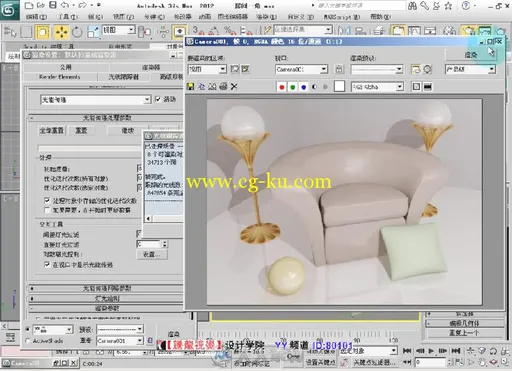This screenshot has width=512, height=371.
Task: Open the Material Editor from main toolbar
Action: 450,31
